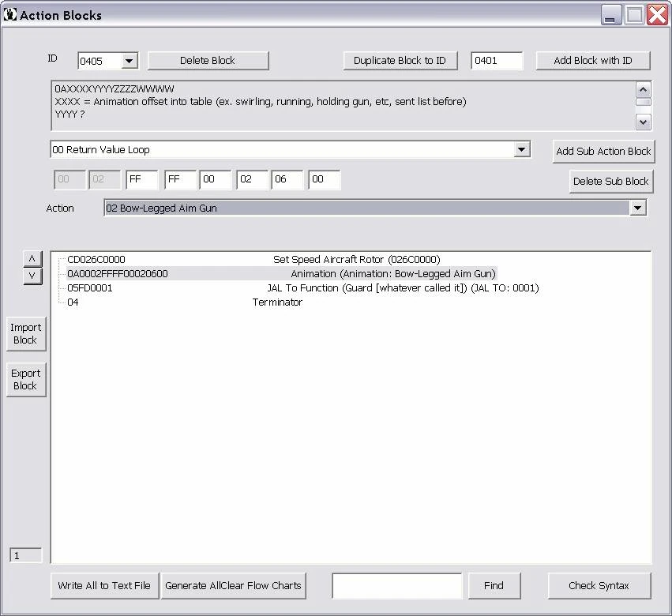The width and height of the screenshot is (672, 616).
Task: Click Add Block with ID button
Action: [593, 61]
